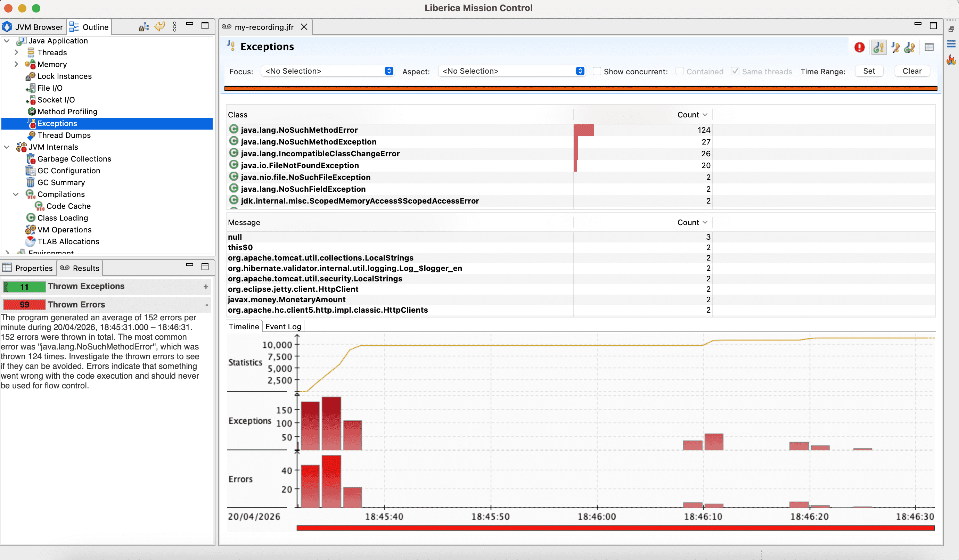Toggle the table view toolbar icon
This screenshot has height=560, width=959.
(929, 47)
